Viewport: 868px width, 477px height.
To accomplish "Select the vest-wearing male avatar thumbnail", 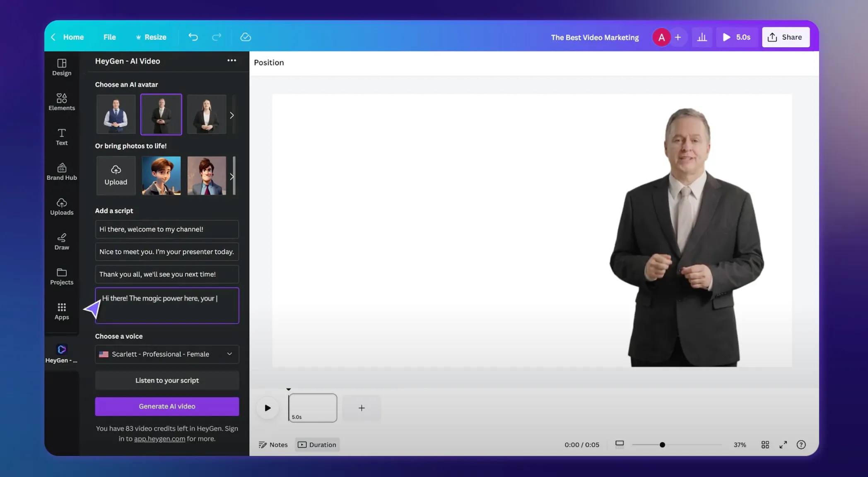I will tap(116, 114).
